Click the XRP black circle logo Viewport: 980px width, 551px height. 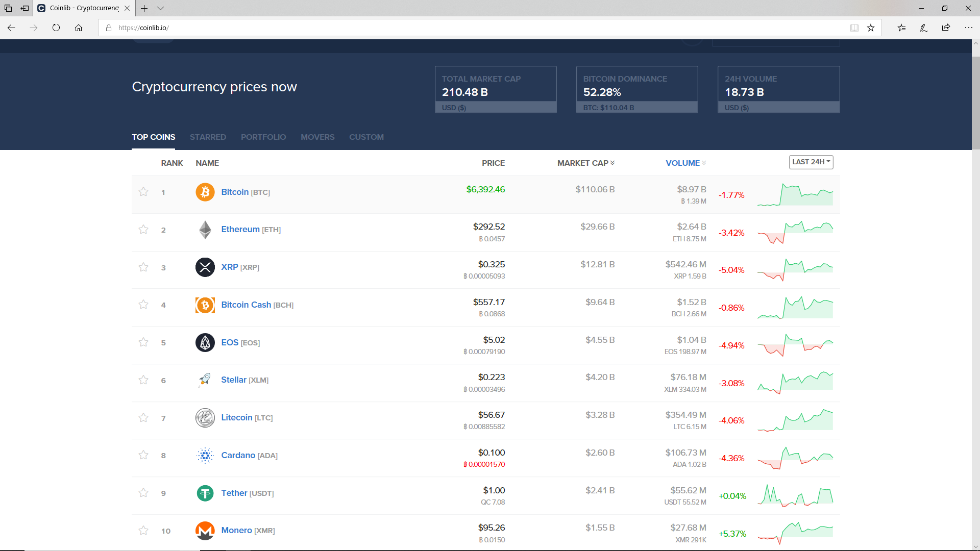205,267
